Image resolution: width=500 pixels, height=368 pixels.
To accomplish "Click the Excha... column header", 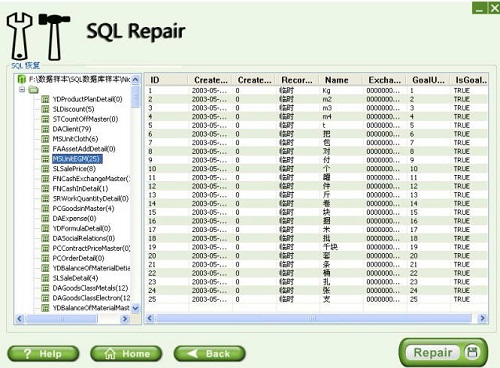I will [384, 80].
